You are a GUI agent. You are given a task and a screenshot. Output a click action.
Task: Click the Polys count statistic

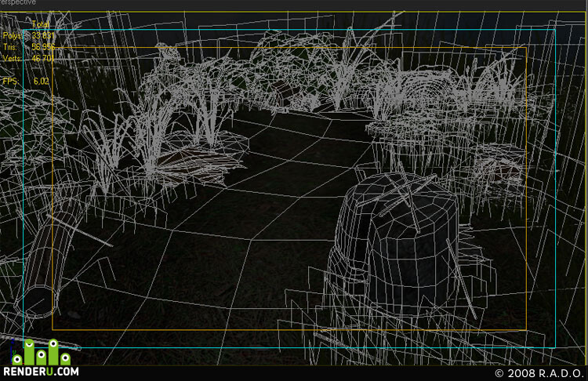(x=43, y=35)
